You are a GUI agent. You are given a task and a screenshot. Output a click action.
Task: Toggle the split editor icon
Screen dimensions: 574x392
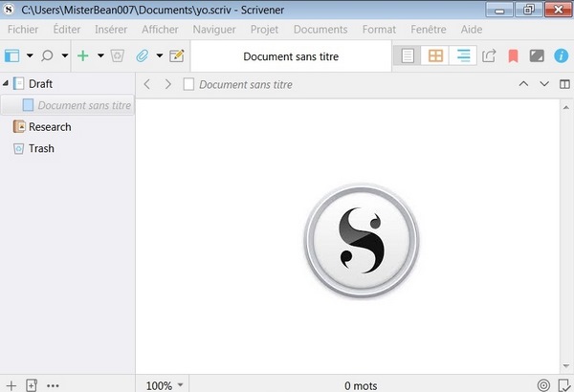point(564,84)
